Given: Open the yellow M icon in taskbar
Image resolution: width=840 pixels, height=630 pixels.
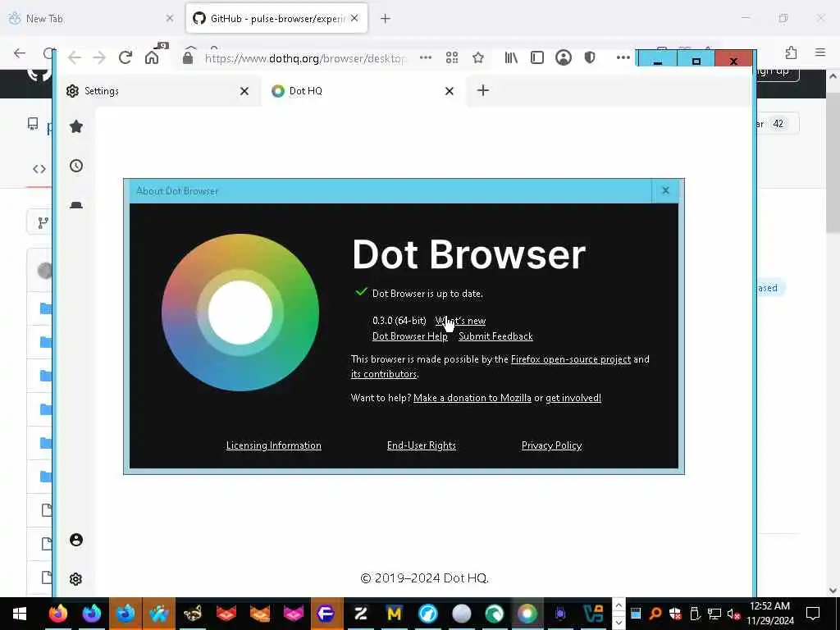Looking at the screenshot, I should click(x=395, y=614).
